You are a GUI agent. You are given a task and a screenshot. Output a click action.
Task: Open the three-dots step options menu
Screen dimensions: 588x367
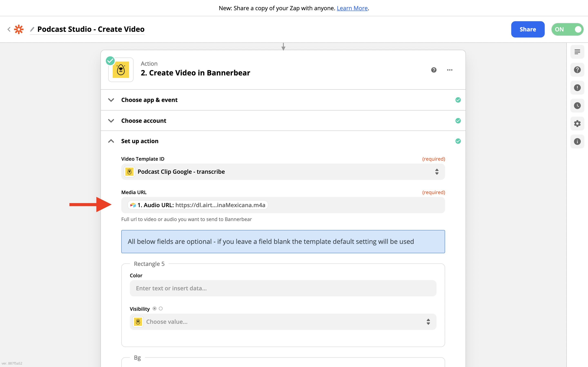pyautogui.click(x=450, y=70)
